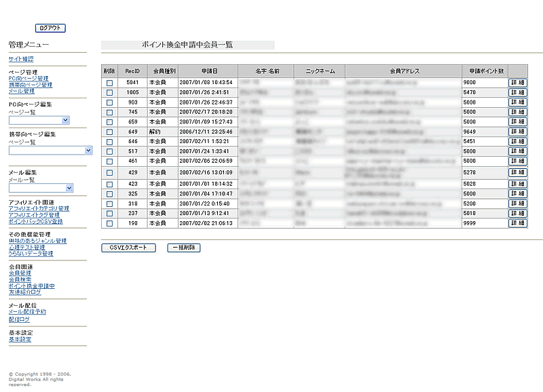Toggle the delete checkbox for RecID 318
This screenshot has width=543, height=392.
[109, 204]
